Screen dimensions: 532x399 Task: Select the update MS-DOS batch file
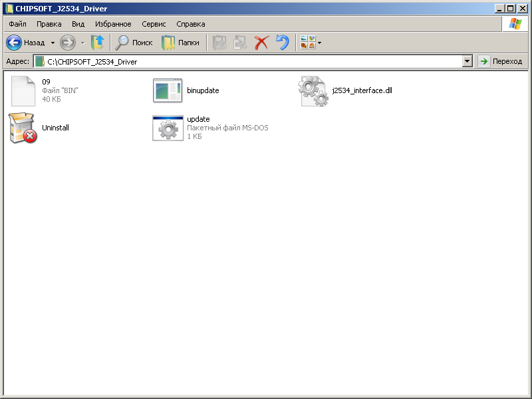[x=168, y=128]
